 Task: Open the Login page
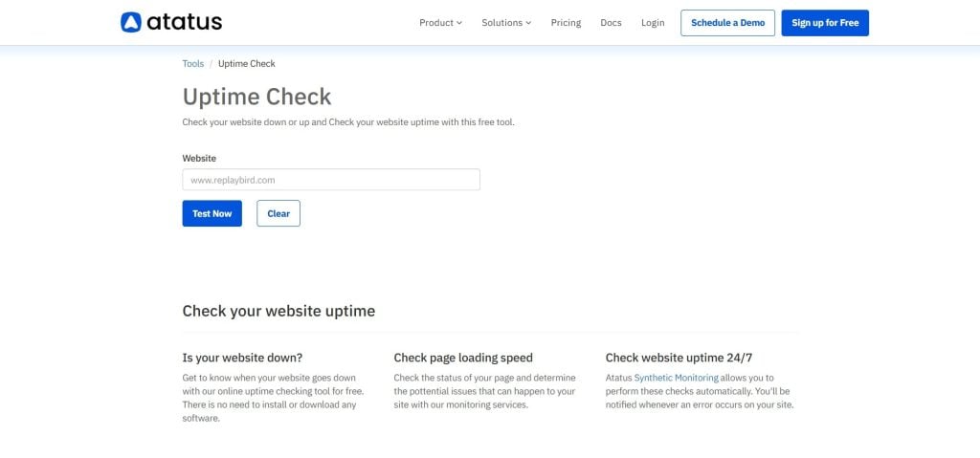(653, 23)
